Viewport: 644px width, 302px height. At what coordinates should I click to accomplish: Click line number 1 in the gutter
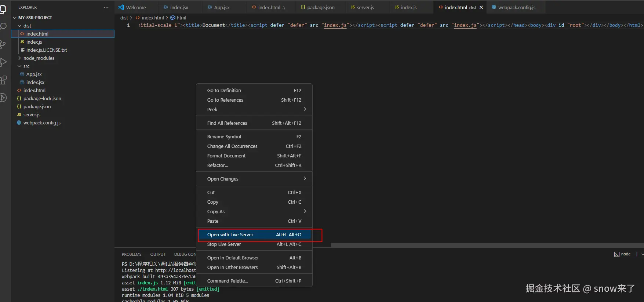pos(128,25)
